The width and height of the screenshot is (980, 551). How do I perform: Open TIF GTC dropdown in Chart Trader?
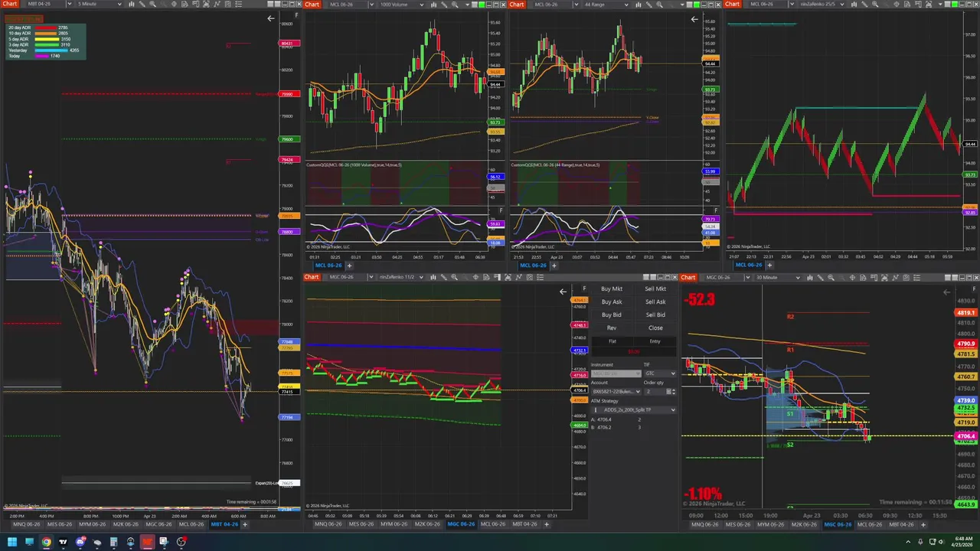tap(660, 373)
